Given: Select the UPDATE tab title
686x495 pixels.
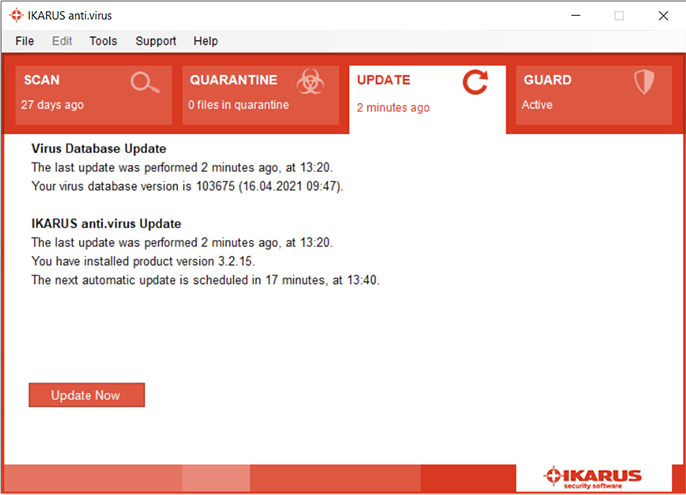Looking at the screenshot, I should point(384,80).
